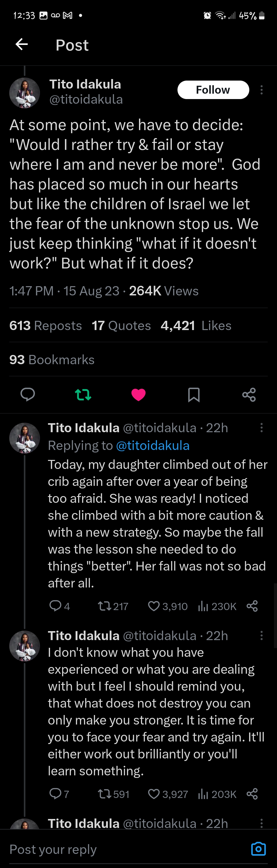
Task: Undo the green repost on main post
Action: 83,394
